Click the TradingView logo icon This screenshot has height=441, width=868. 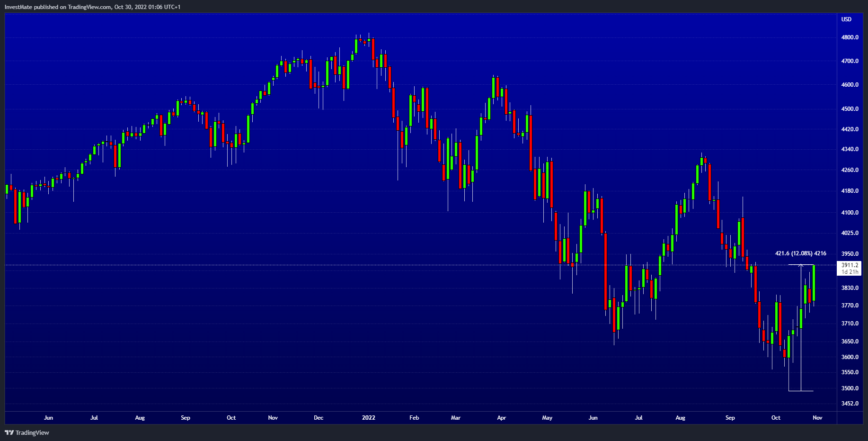(9, 432)
